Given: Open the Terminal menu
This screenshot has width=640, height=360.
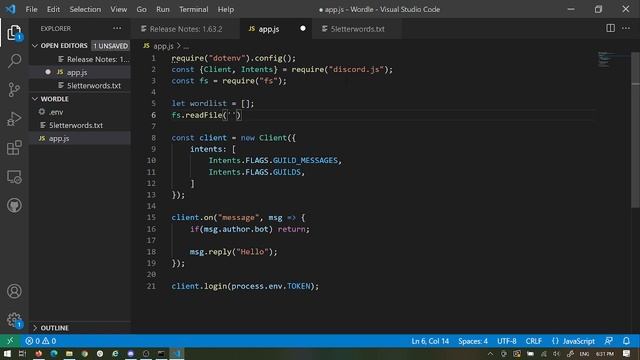Looking at the screenshot, I should 193,9.
